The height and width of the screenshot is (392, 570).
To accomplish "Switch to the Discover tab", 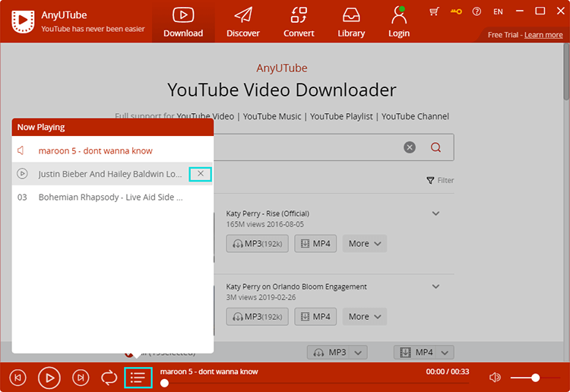I will 243,23.
